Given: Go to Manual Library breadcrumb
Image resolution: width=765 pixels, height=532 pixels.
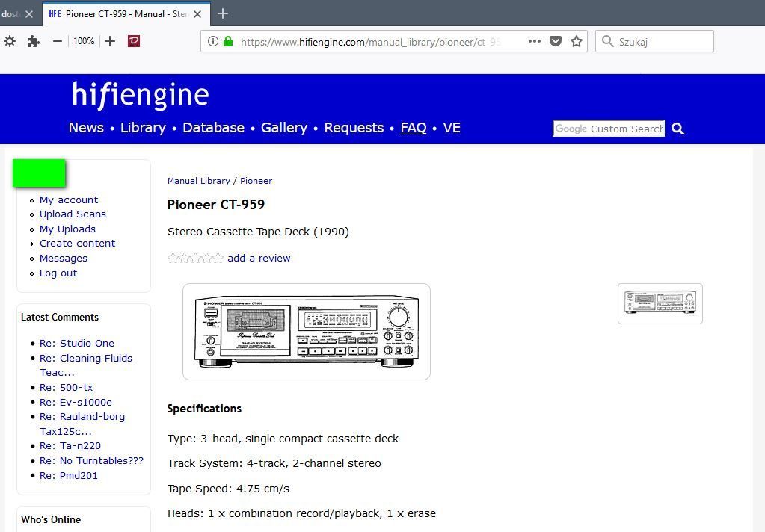Looking at the screenshot, I should point(199,181).
